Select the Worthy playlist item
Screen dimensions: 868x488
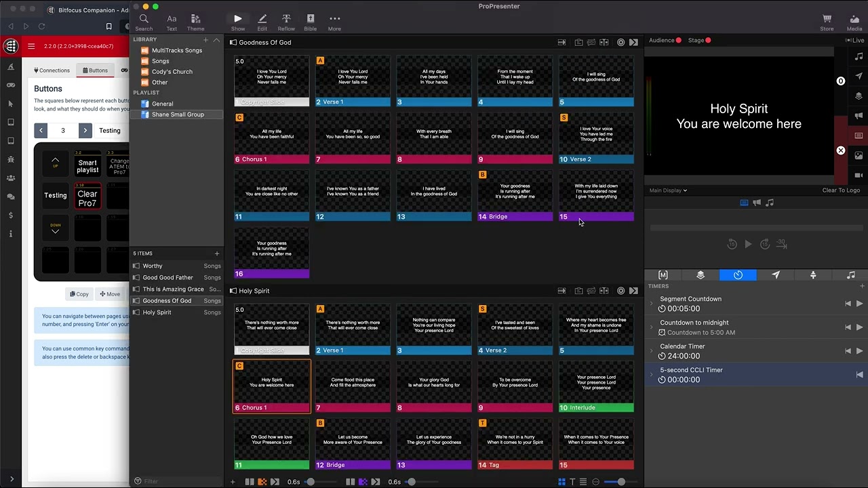(x=176, y=266)
